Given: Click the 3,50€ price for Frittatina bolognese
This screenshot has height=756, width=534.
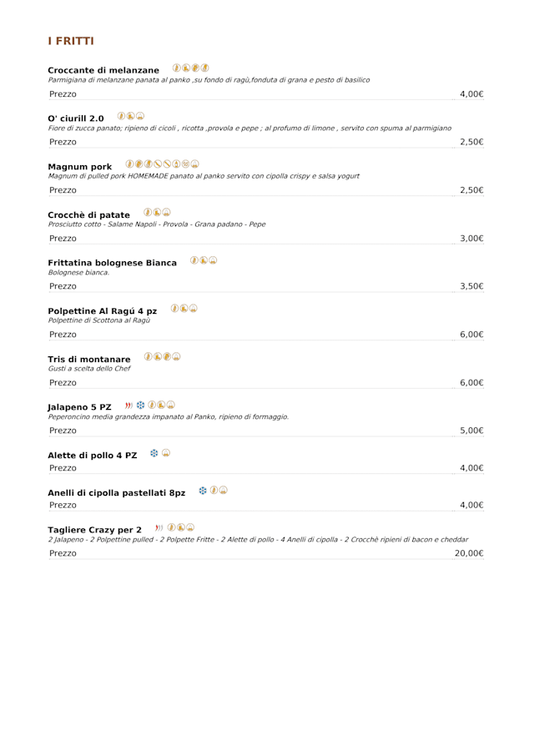Looking at the screenshot, I should click(471, 286).
